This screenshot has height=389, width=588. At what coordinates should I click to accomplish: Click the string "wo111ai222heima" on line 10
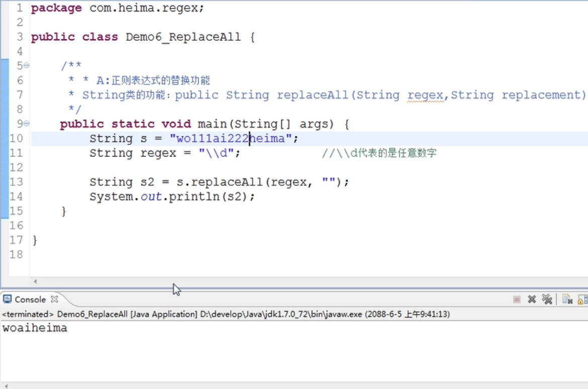coord(230,138)
